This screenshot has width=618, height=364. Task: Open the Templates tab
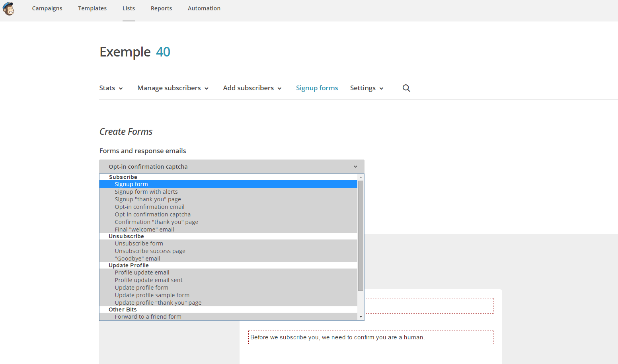tap(92, 8)
